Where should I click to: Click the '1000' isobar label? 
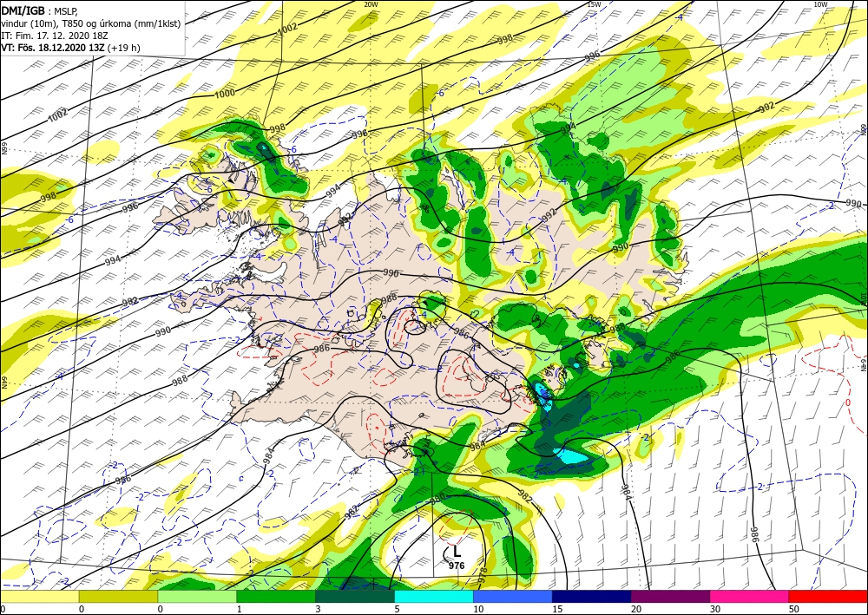point(225,94)
